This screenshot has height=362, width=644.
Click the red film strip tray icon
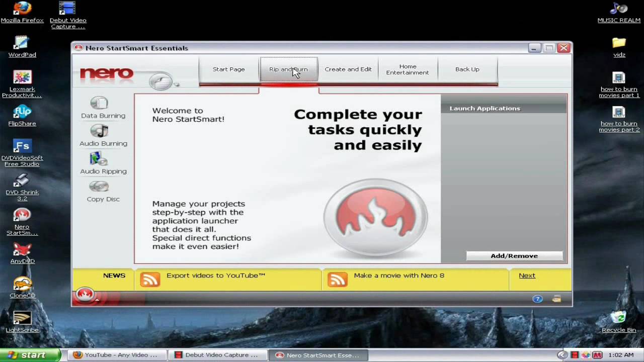tap(575, 355)
